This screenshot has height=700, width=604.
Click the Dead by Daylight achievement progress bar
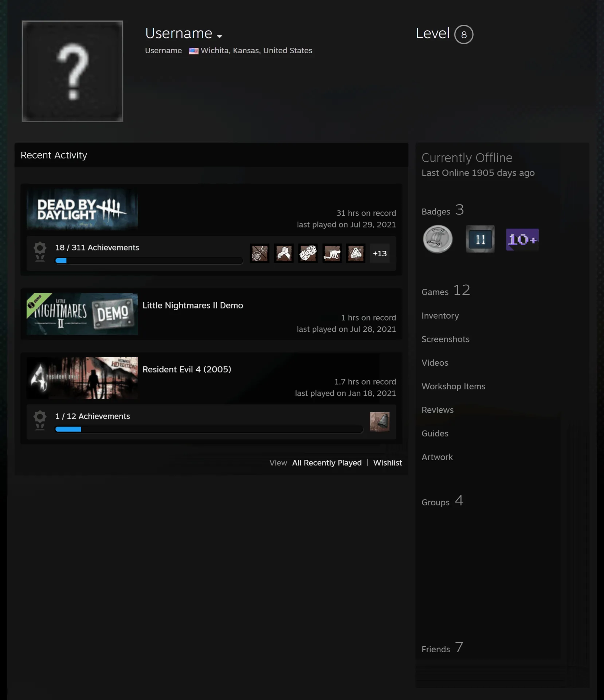[149, 260]
